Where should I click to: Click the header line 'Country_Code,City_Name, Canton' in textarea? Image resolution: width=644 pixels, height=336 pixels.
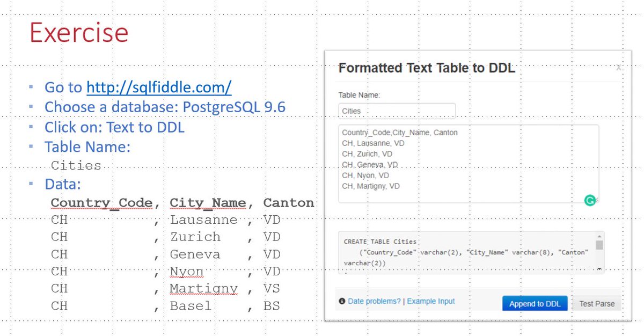(400, 133)
